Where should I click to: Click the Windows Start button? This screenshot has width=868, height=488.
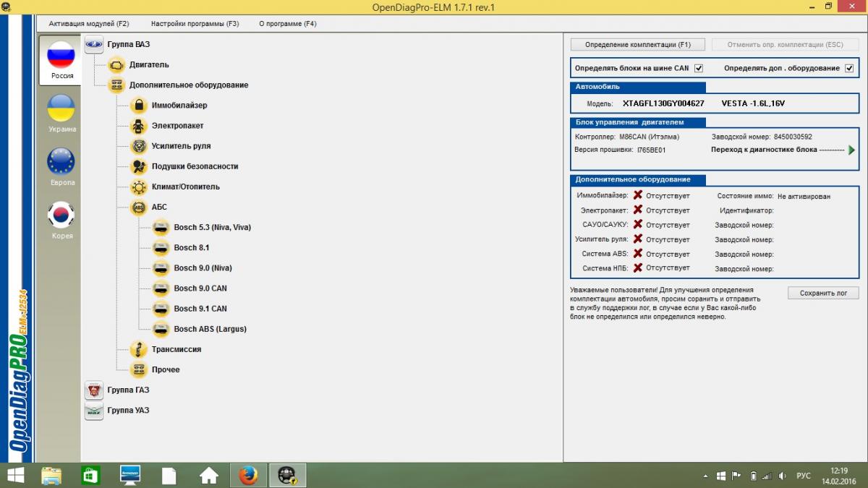click(14, 475)
